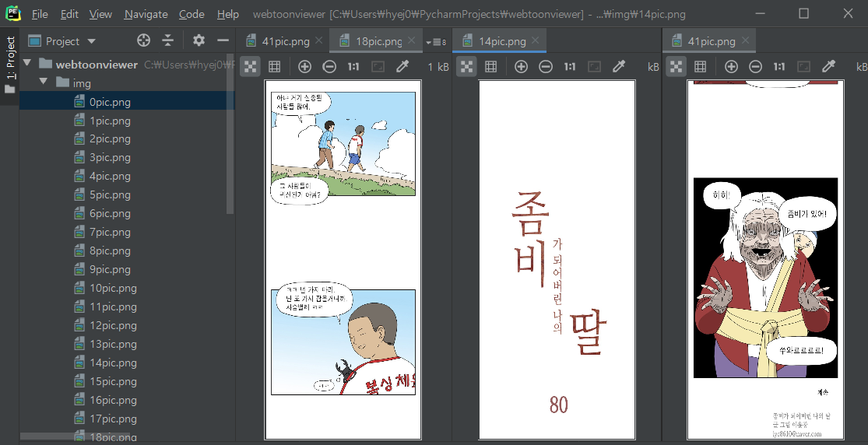Screen dimensions: 868x445
Task: Click the PyCharm Edu logo icon
Action: click(x=12, y=14)
